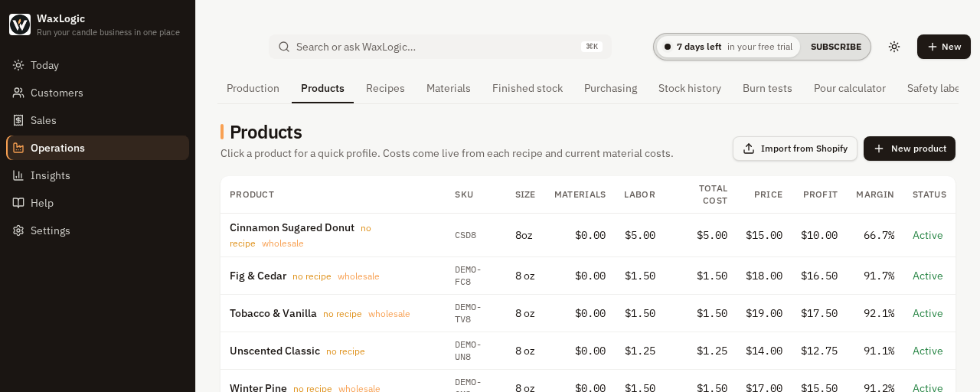Click plus icon on New product
The height and width of the screenshot is (392, 980).
pyautogui.click(x=879, y=149)
